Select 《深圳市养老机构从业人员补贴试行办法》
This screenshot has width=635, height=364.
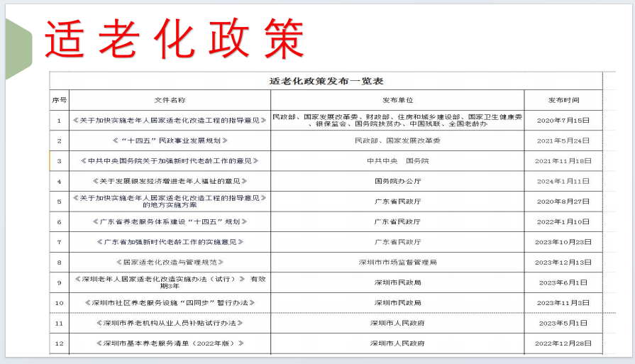point(170,323)
